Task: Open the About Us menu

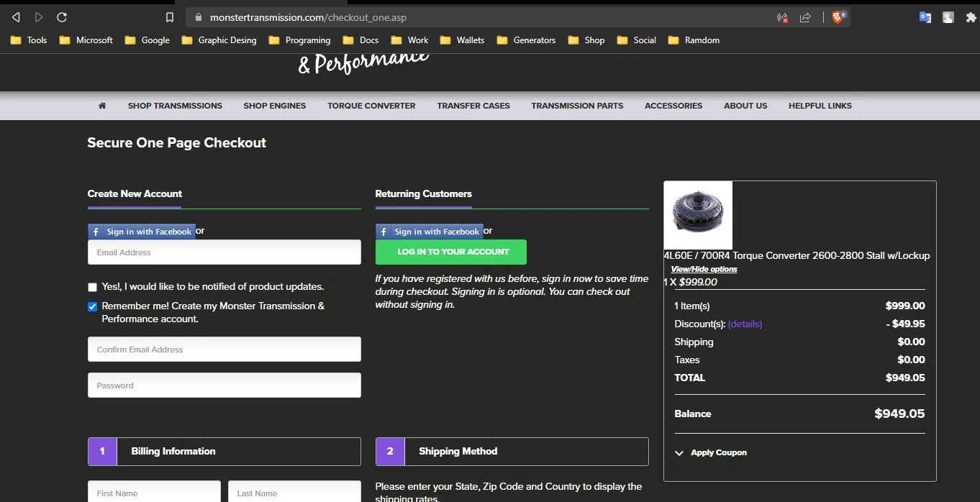Action: [745, 106]
